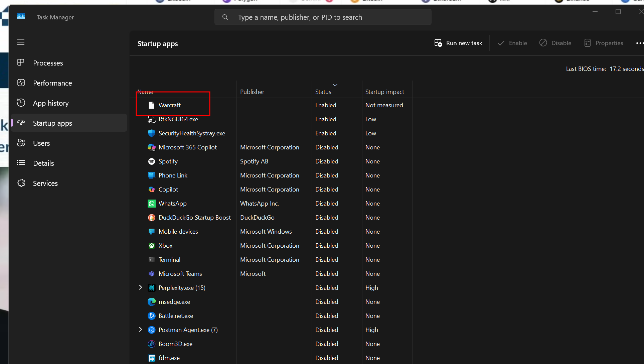Click the fdm.exe icon

152,358
